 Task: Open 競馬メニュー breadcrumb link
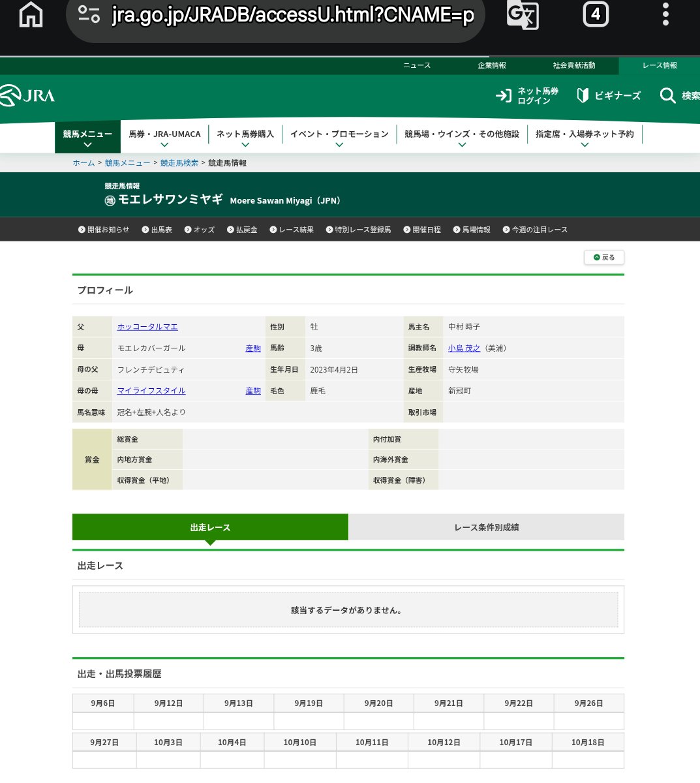point(127,163)
